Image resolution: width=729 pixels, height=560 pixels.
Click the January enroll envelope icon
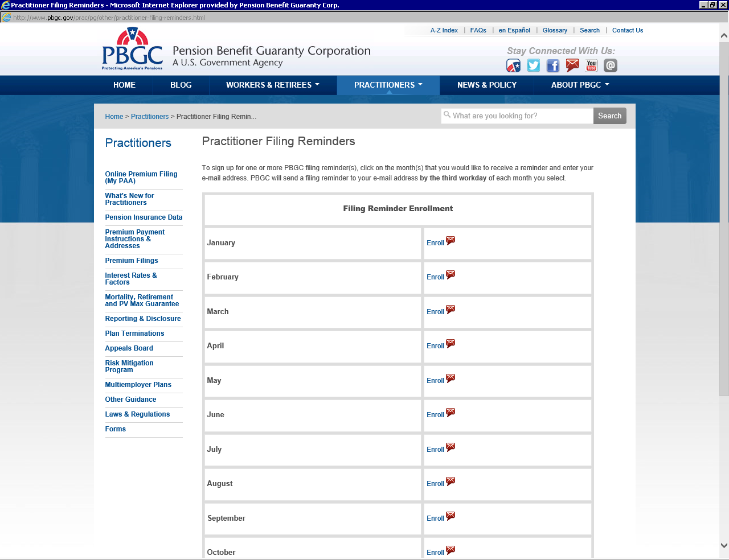450,241
